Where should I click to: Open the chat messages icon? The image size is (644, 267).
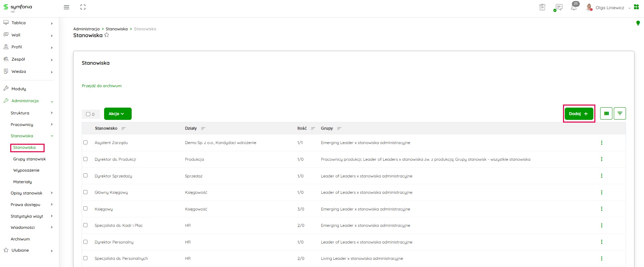click(558, 7)
